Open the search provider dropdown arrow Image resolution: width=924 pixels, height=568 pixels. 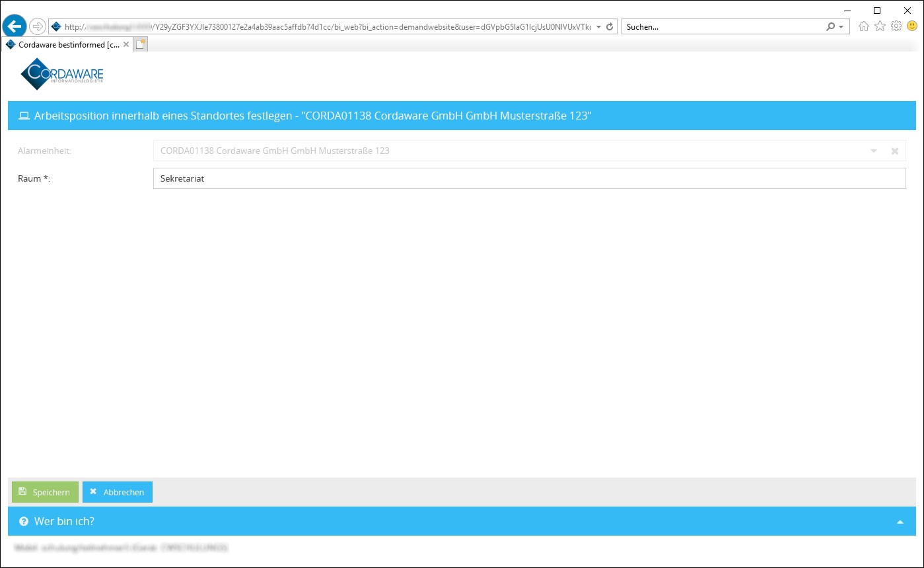coord(841,27)
